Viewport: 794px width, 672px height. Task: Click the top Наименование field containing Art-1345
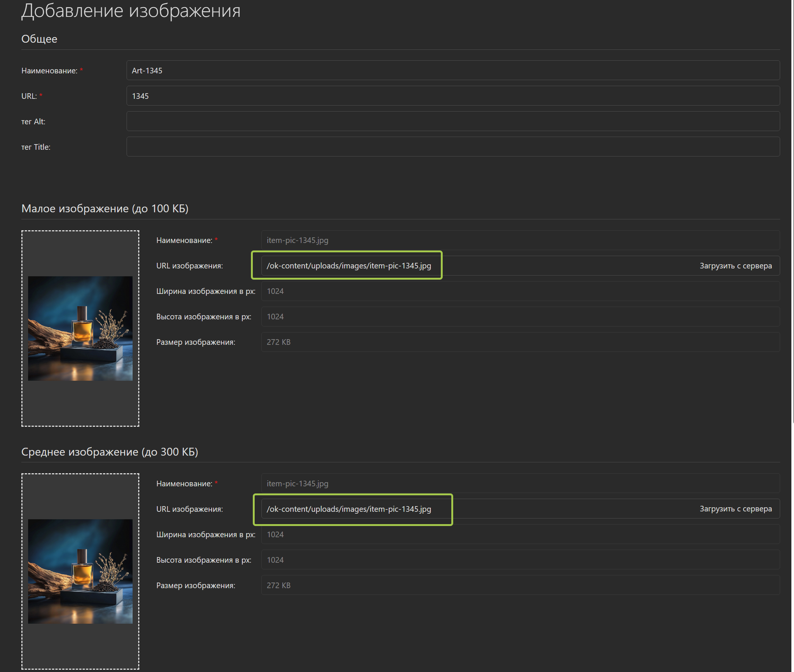point(452,70)
